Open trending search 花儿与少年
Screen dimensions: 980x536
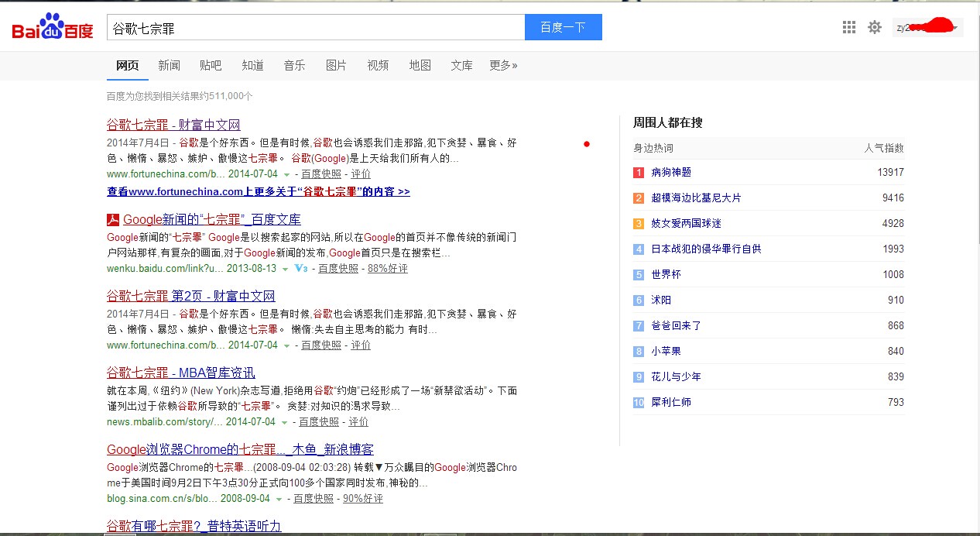click(x=676, y=376)
